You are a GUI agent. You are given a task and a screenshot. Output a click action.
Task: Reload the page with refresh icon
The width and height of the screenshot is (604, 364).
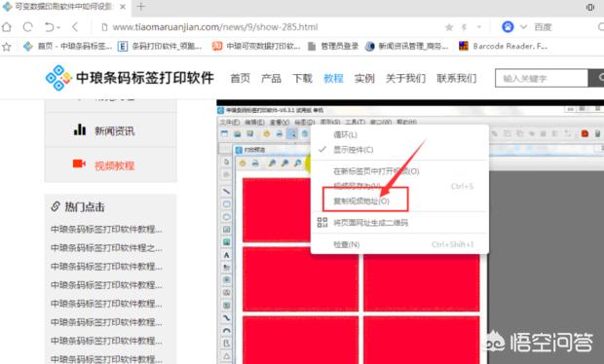coord(27,27)
